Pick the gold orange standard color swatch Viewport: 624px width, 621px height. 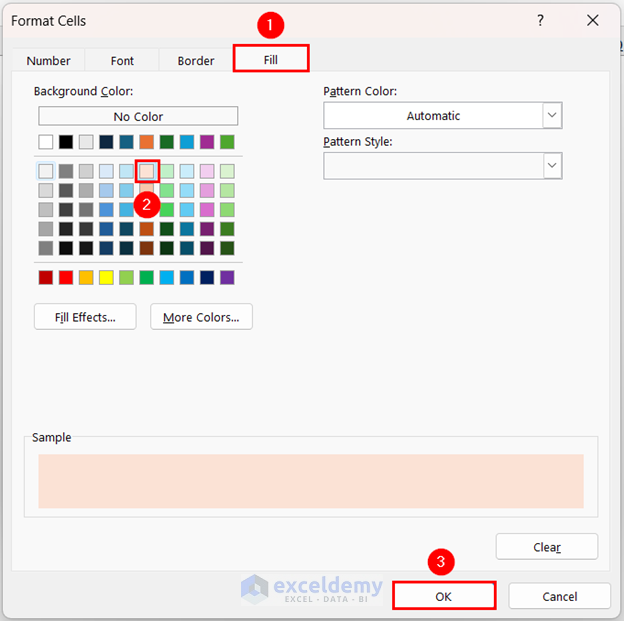[x=86, y=277]
